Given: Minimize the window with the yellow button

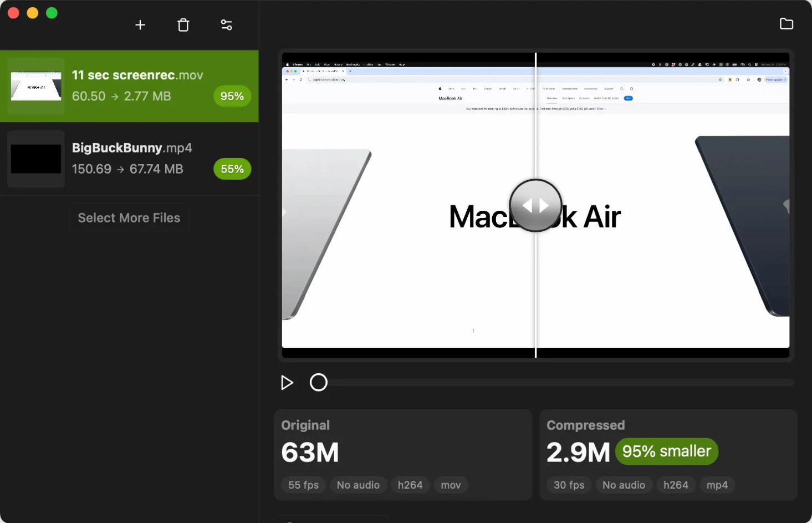Looking at the screenshot, I should point(33,13).
